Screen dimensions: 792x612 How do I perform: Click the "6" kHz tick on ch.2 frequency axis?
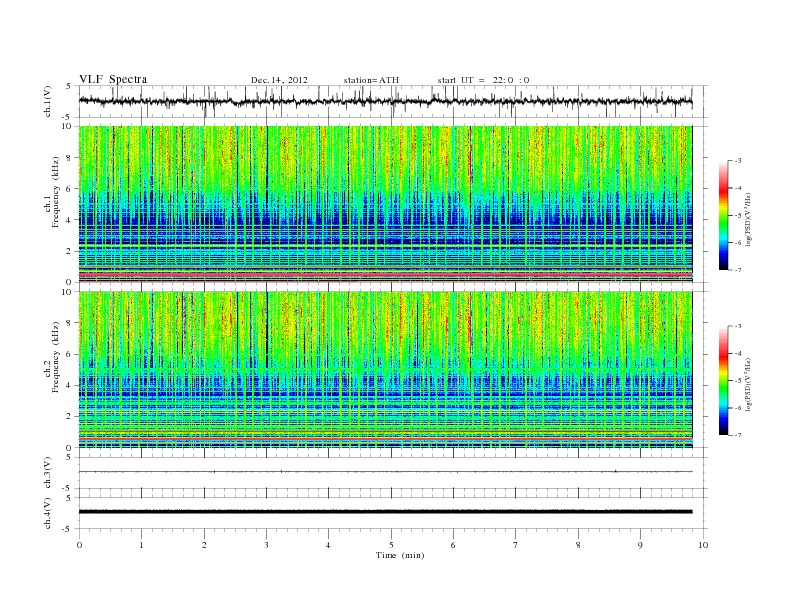coord(70,354)
